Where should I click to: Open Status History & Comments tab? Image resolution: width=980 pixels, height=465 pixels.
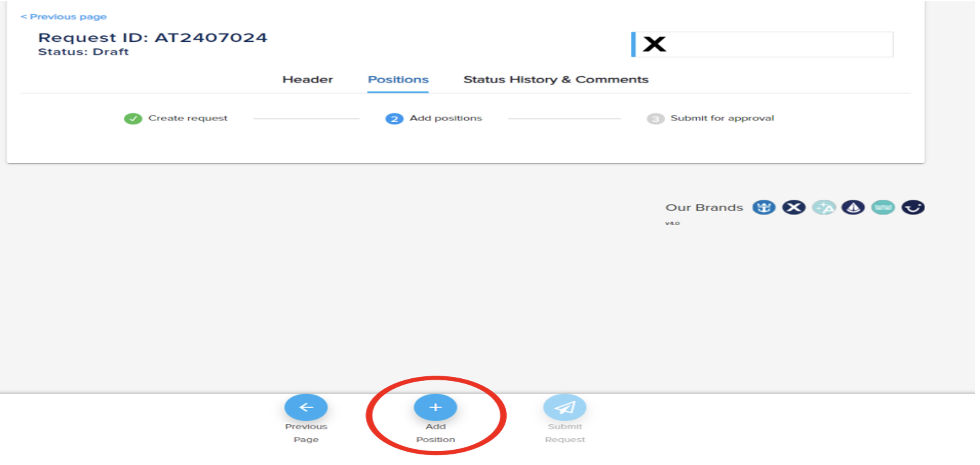(x=556, y=80)
